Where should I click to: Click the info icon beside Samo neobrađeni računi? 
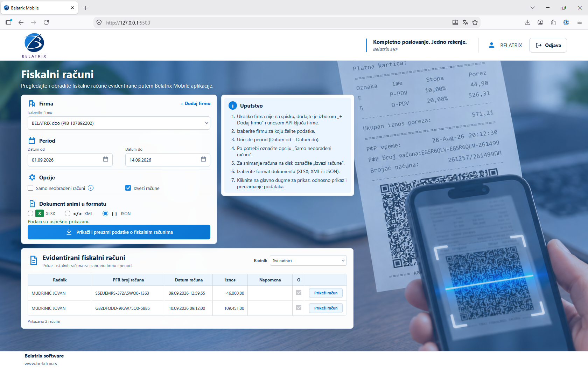(x=91, y=188)
